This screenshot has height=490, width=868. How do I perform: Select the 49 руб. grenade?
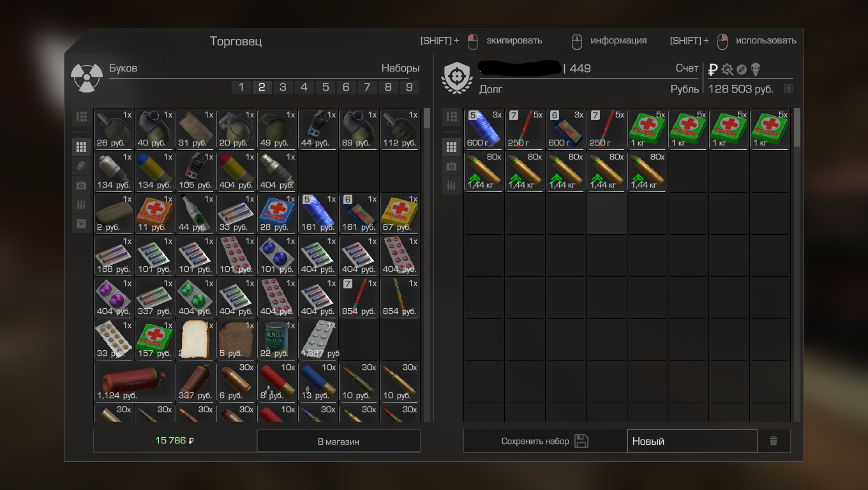pyautogui.click(x=278, y=130)
